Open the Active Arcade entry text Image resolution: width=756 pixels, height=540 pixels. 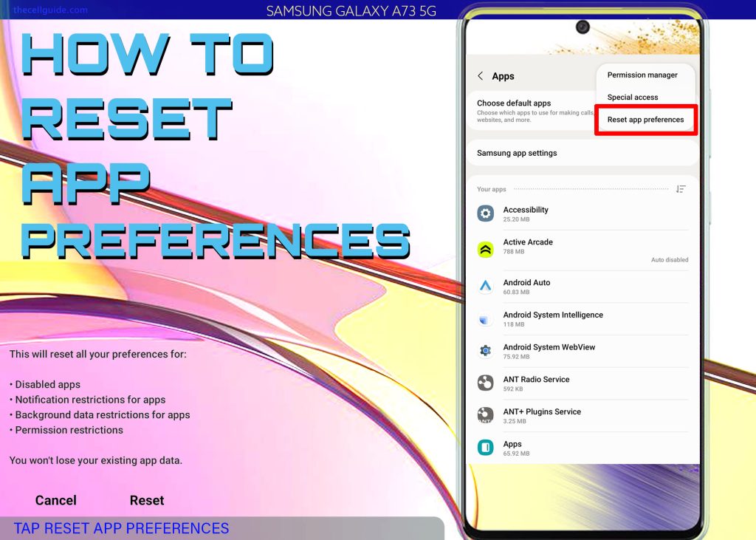pyautogui.click(x=528, y=246)
